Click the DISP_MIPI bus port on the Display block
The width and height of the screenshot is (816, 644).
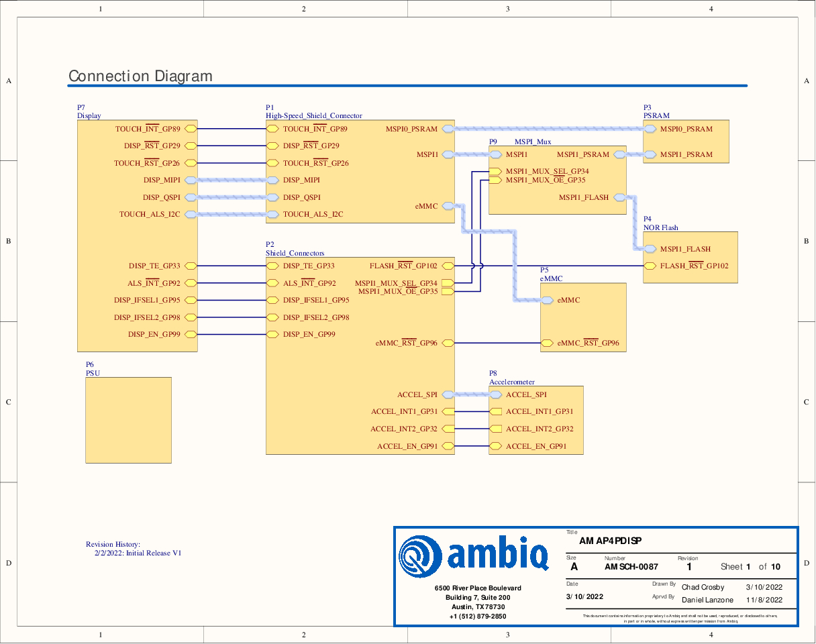coord(191,180)
